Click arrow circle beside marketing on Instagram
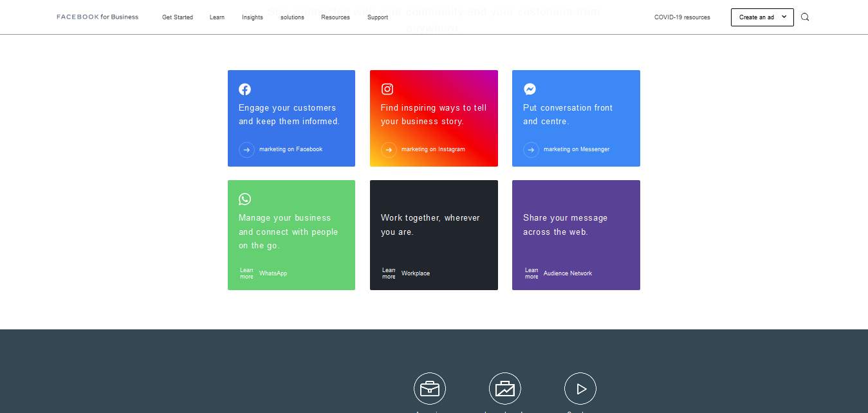 389,149
